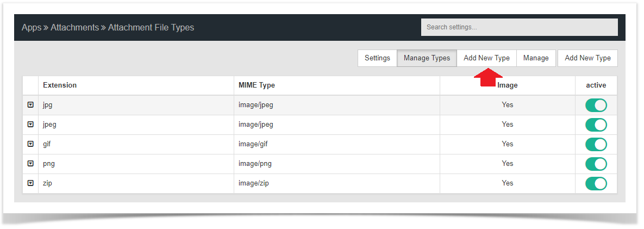
Task: Switch off the active toggle for zip
Action: coord(596,183)
